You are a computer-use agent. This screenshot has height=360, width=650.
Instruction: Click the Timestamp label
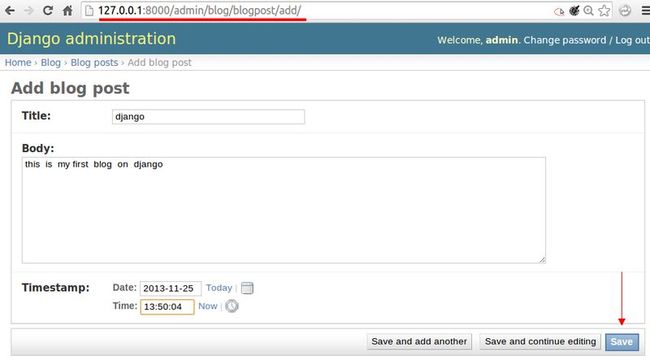tap(56, 287)
